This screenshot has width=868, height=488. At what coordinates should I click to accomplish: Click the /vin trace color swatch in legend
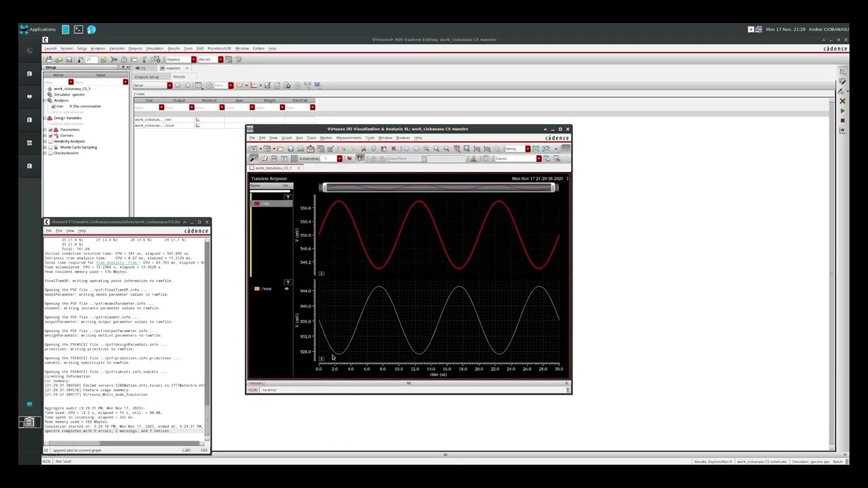[256, 203]
